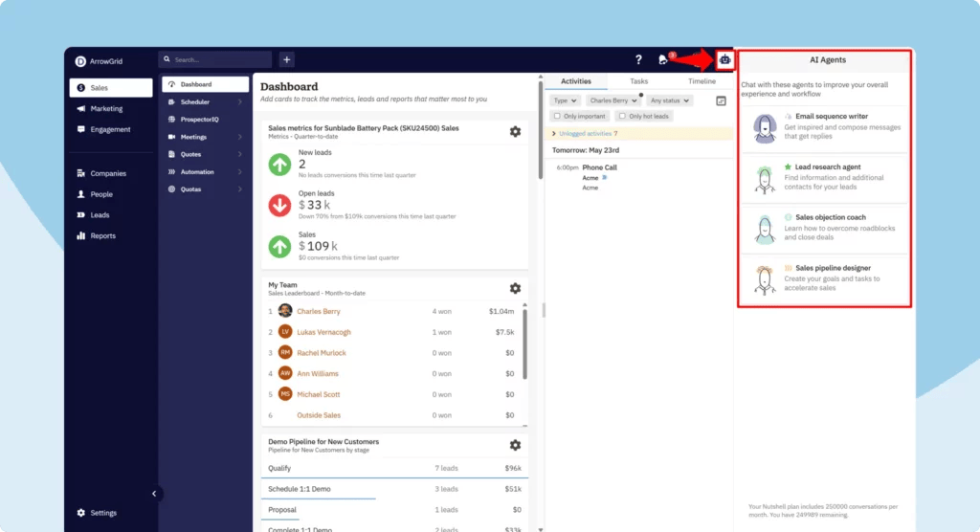Choose the Email sequence writer agent
980x532 pixels.
point(825,127)
